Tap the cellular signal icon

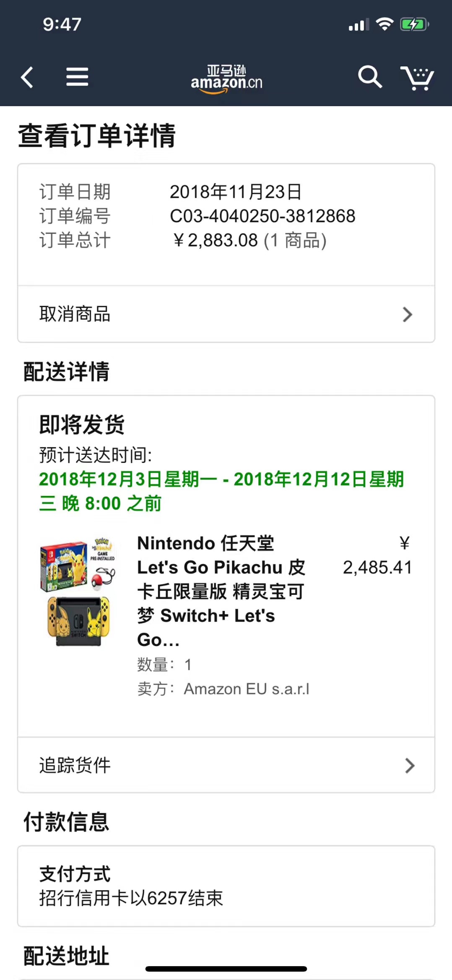tap(358, 25)
